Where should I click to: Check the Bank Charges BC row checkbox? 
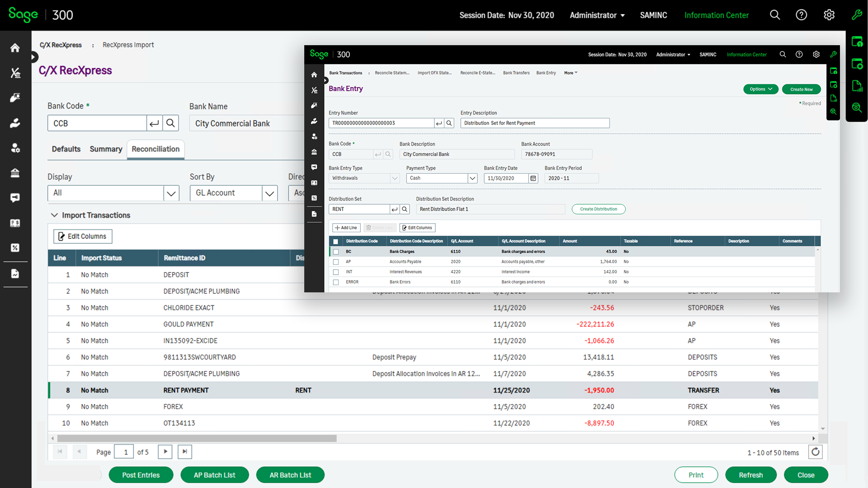click(336, 252)
